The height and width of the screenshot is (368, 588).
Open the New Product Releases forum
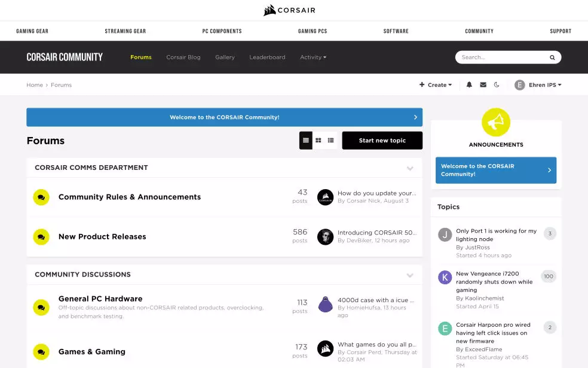click(102, 237)
